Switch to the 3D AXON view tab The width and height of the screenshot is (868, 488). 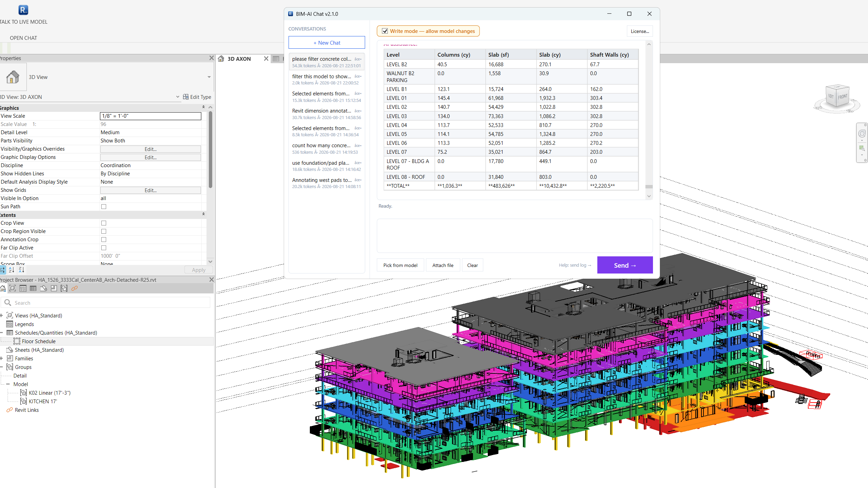pos(239,59)
